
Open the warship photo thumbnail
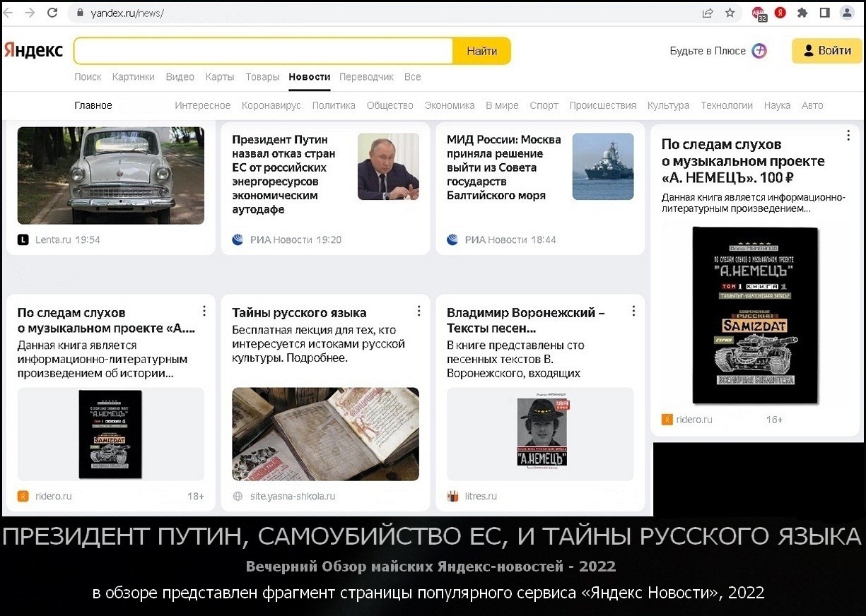tap(603, 167)
